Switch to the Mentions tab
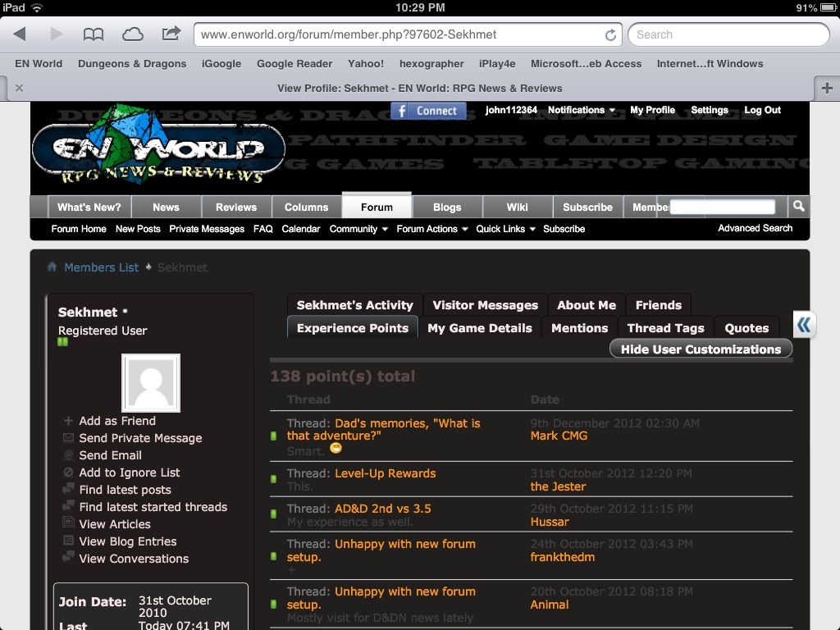This screenshot has height=630, width=840. [580, 328]
